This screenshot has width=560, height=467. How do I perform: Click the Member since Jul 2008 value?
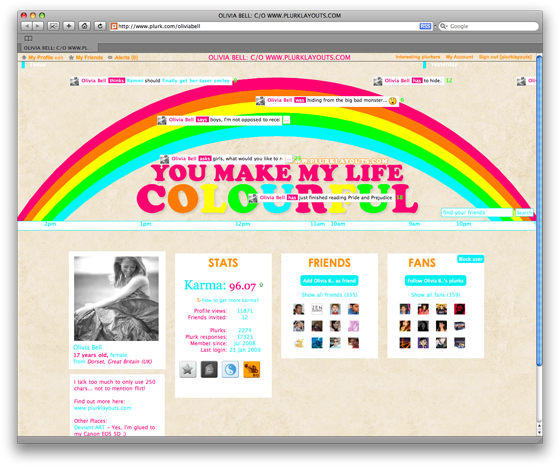pos(245,343)
